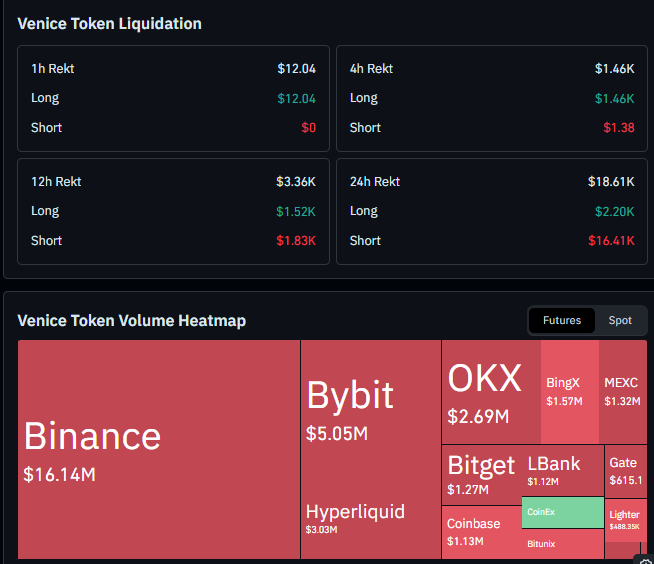Switch heatmap to the Spot tab
This screenshot has width=654, height=564.
[x=620, y=320]
